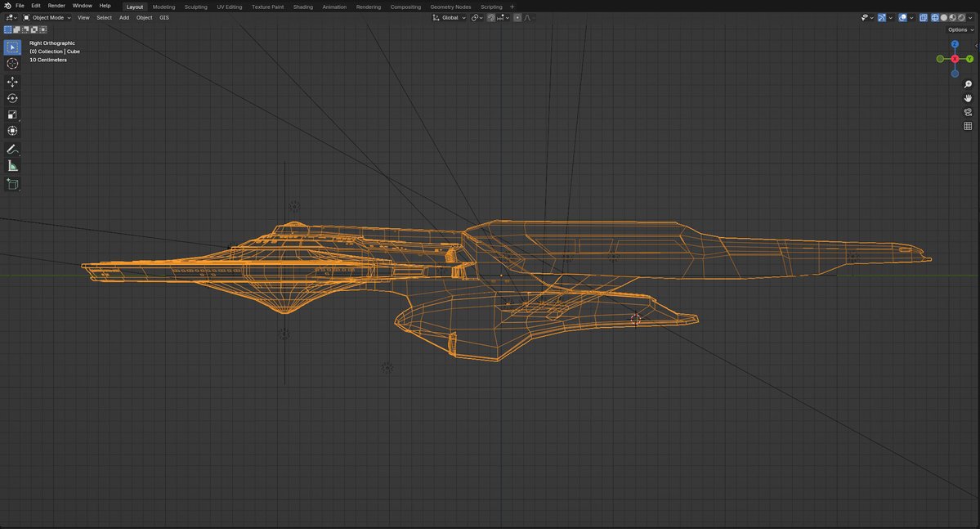
Task: Set selection mode to Intersect
Action: click(x=43, y=29)
